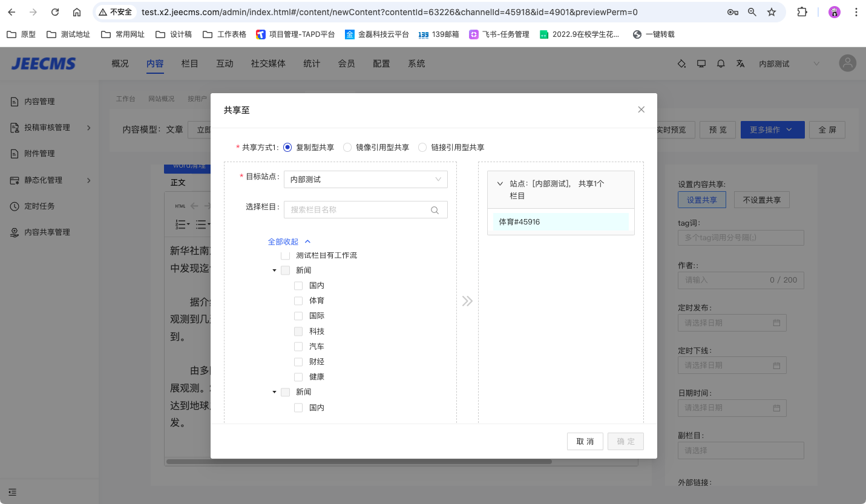Click the sidebar collapse icon at bottom left
The height and width of the screenshot is (504, 866).
tap(13, 492)
